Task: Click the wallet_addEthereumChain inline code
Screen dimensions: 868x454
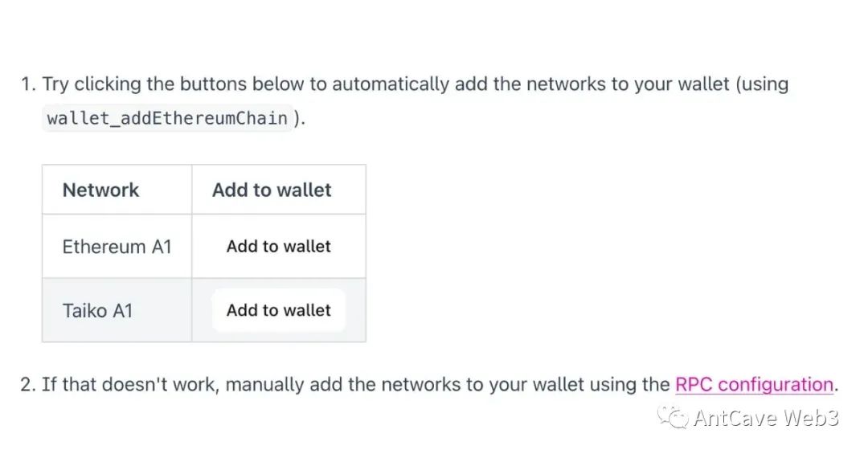Action: tap(166, 118)
